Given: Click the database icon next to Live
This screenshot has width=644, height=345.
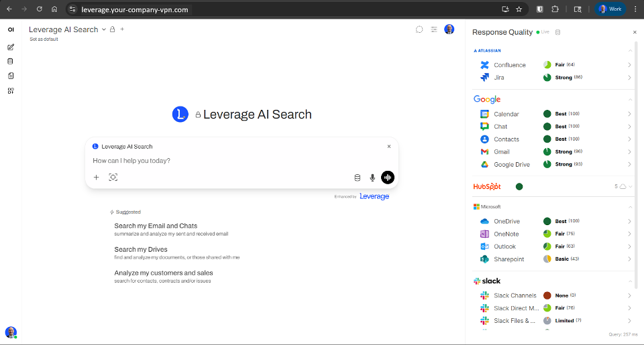Looking at the screenshot, I should point(557,32).
